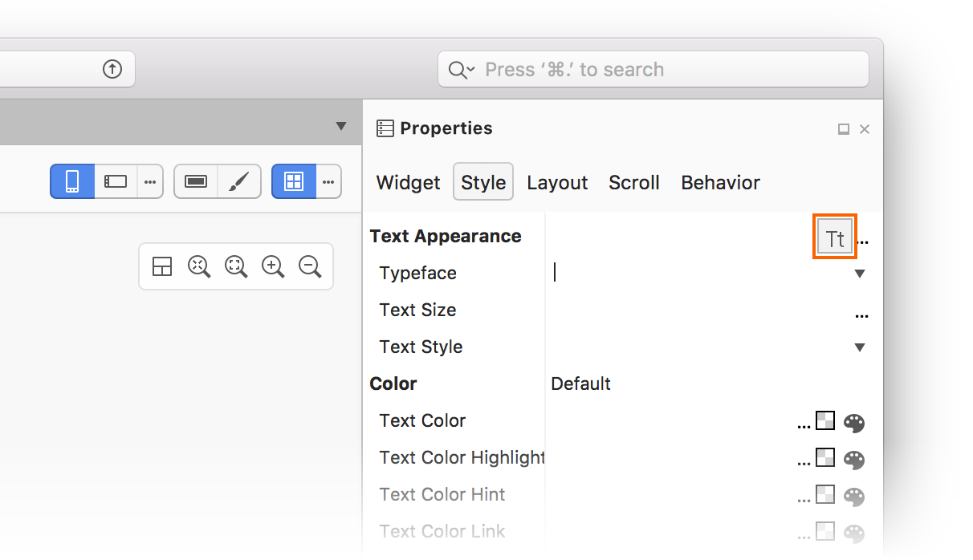Image resolution: width=973 pixels, height=560 pixels.
Task: Click the layout panels icon in zoom bar
Action: (x=162, y=266)
